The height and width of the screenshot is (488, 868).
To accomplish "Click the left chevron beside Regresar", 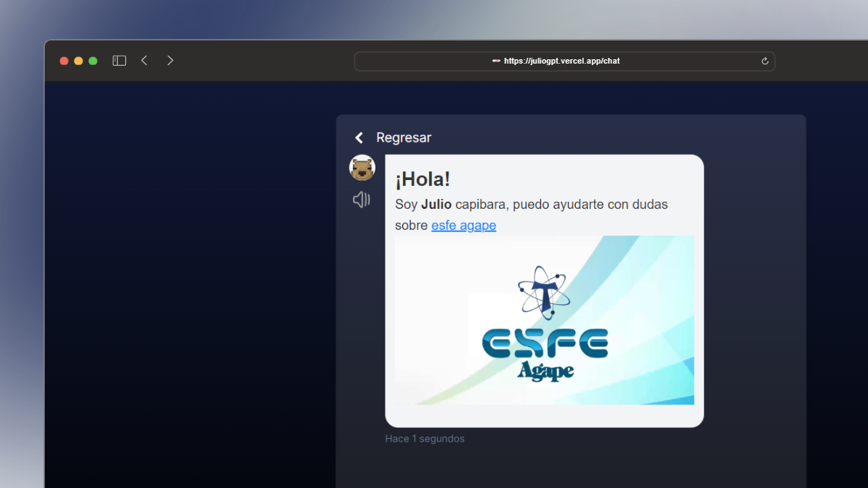I will coord(359,137).
